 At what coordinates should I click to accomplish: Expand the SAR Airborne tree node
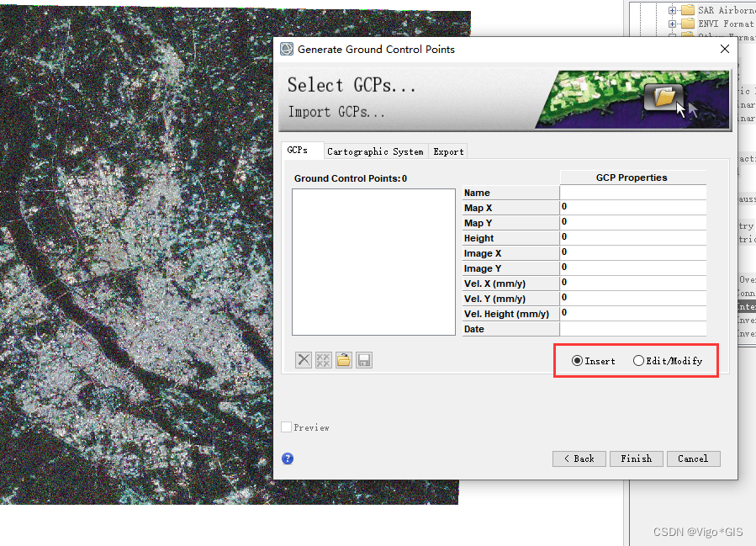point(672,9)
